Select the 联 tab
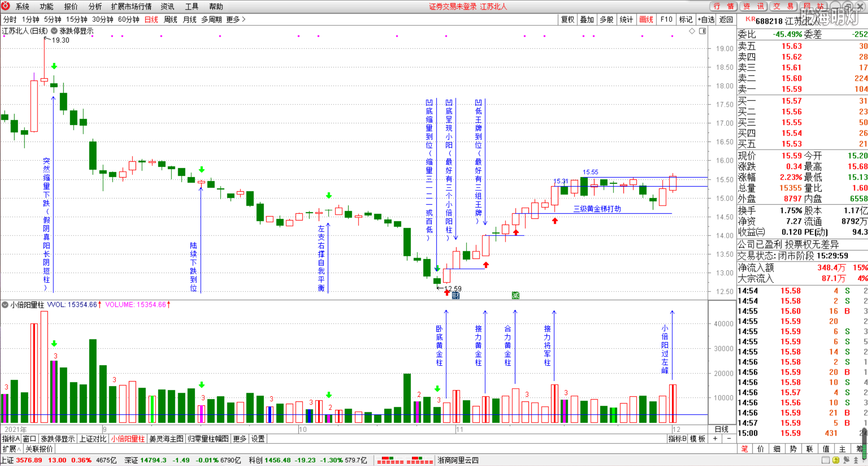The image size is (868, 466). click(x=810, y=448)
